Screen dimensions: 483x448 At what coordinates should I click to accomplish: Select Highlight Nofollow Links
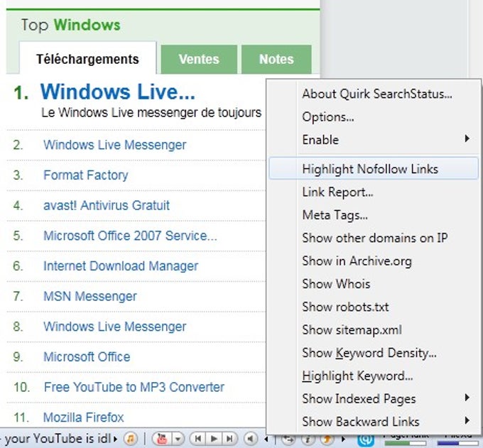[x=374, y=168]
